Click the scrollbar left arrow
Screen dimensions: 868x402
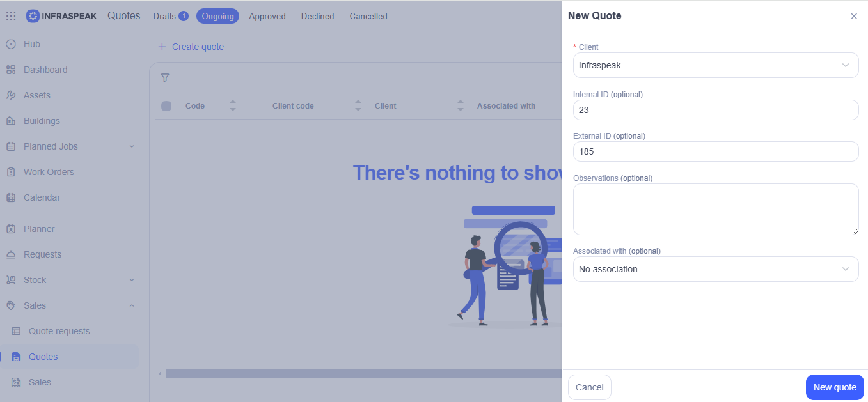[160, 373]
